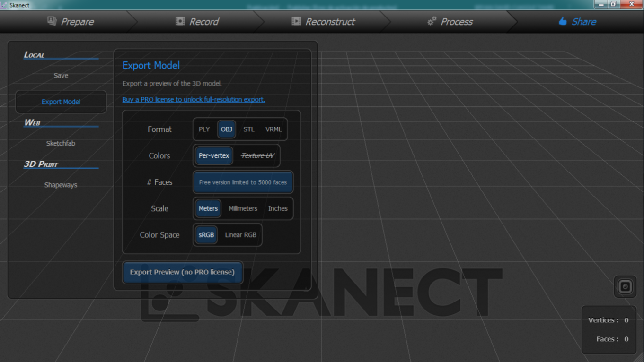This screenshot has width=644, height=362.
Task: Open Sketchfab under Web
Action: tap(61, 144)
